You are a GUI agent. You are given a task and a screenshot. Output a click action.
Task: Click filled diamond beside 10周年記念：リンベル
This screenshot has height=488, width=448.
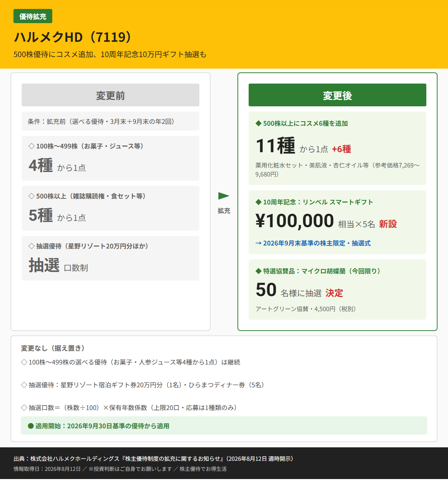click(258, 202)
